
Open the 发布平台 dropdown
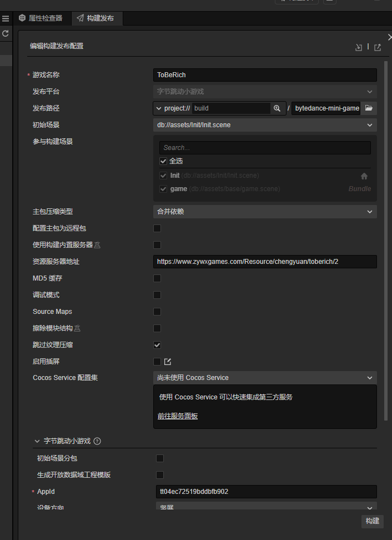tap(265, 92)
